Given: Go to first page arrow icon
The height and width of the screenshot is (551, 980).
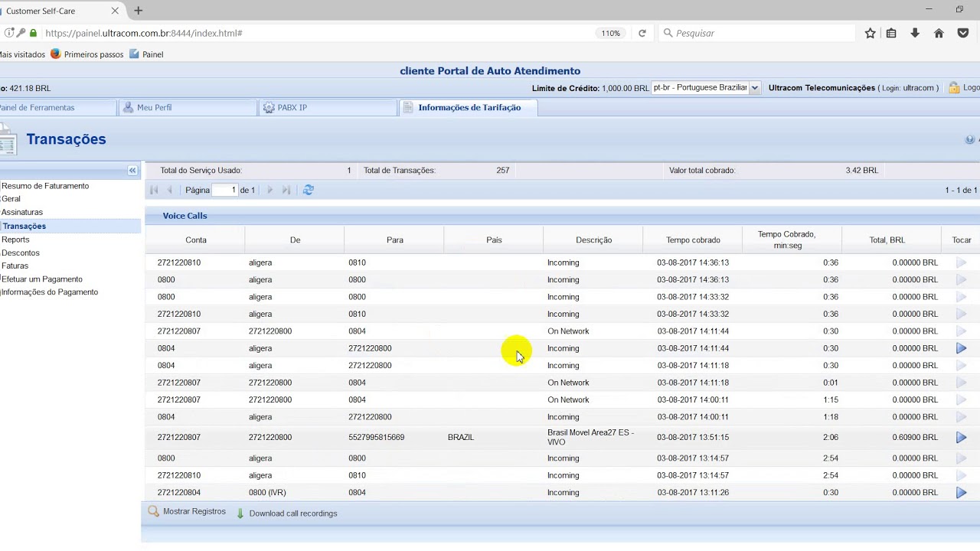Looking at the screenshot, I should pos(154,190).
